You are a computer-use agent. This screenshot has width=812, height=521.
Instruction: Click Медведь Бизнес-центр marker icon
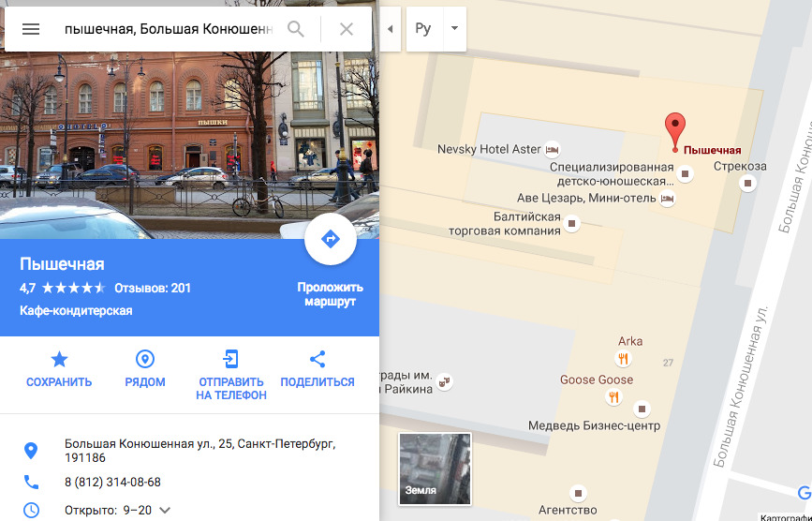coord(642,409)
